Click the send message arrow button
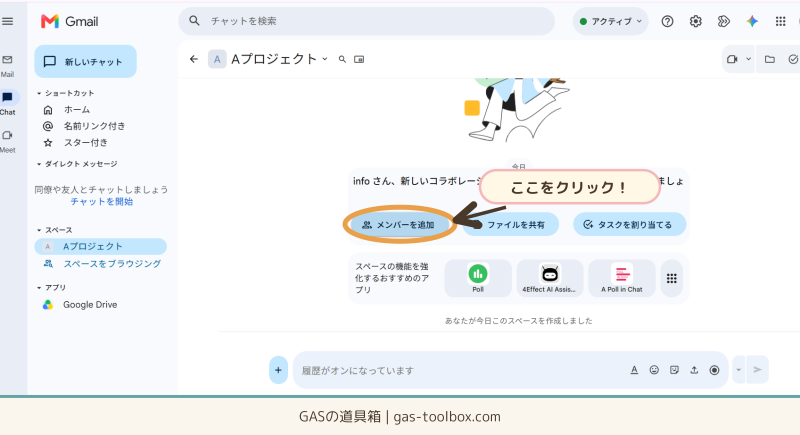The image size is (800, 435). pyautogui.click(x=758, y=370)
